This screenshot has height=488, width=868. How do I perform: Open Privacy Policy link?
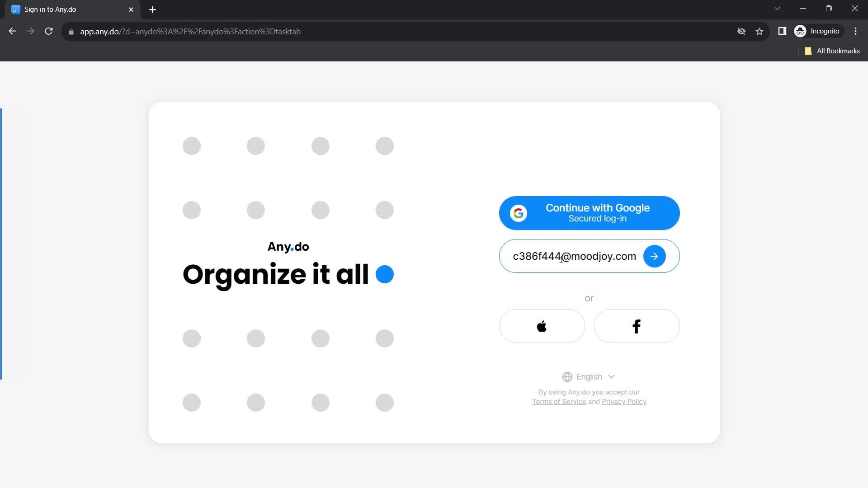(x=624, y=402)
